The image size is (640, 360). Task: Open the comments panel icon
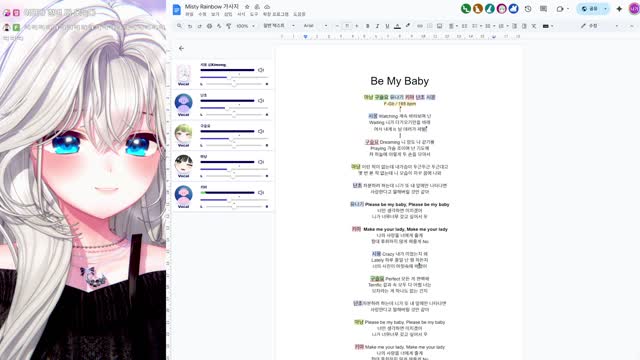[x=543, y=9]
